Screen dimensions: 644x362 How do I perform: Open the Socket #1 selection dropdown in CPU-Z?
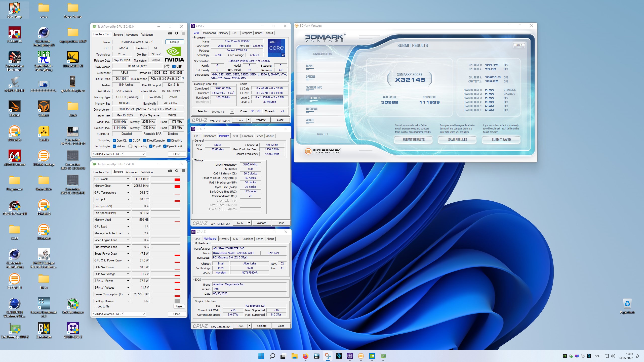[222, 111]
